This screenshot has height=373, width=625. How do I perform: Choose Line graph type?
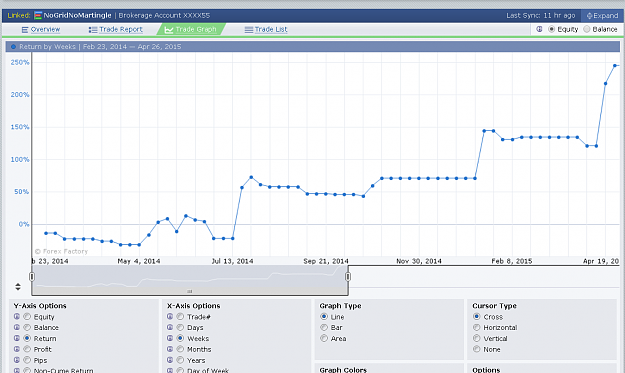[x=324, y=317]
